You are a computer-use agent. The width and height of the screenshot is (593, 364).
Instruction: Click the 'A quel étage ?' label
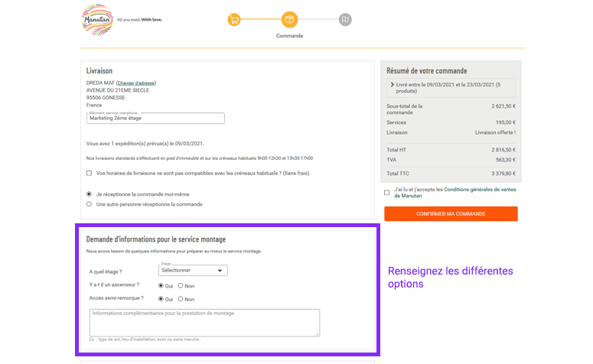(106, 271)
